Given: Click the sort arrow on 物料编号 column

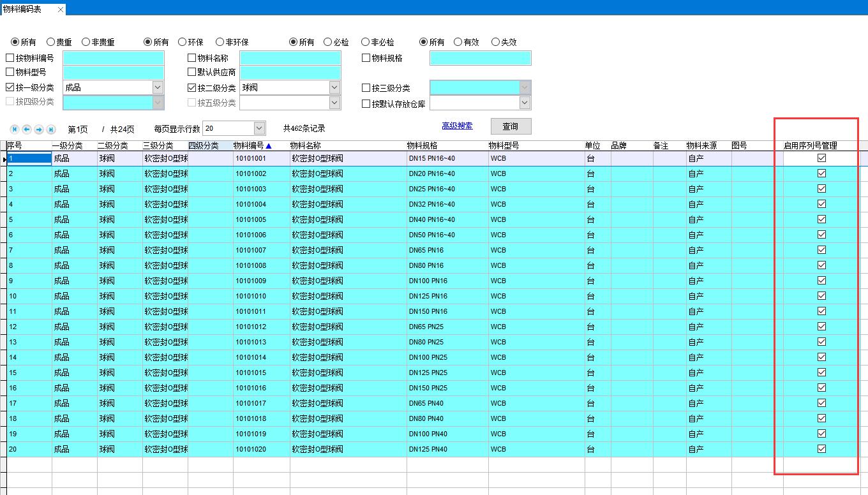Looking at the screenshot, I should tap(269, 146).
